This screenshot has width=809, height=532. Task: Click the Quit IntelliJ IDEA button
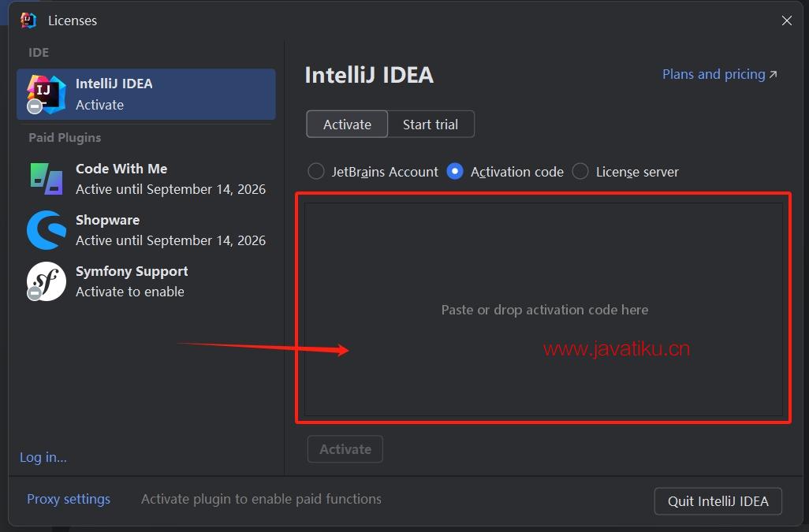click(x=718, y=501)
